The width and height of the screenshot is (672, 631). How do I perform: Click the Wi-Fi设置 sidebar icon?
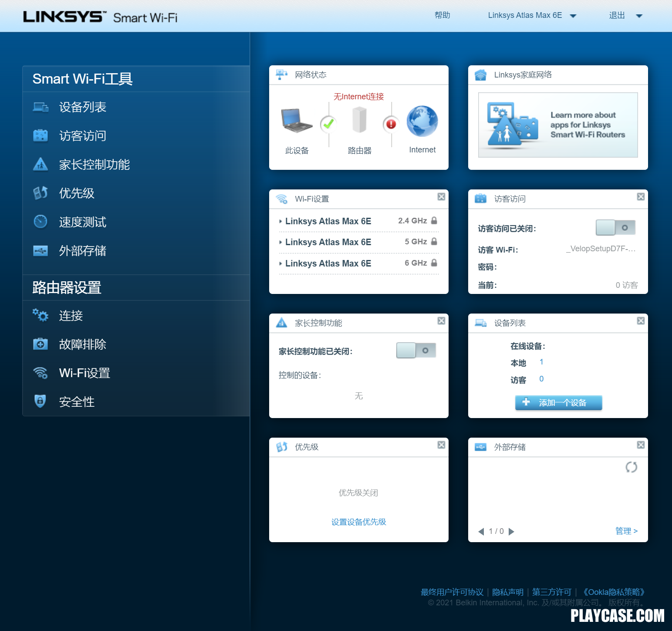pos(41,373)
